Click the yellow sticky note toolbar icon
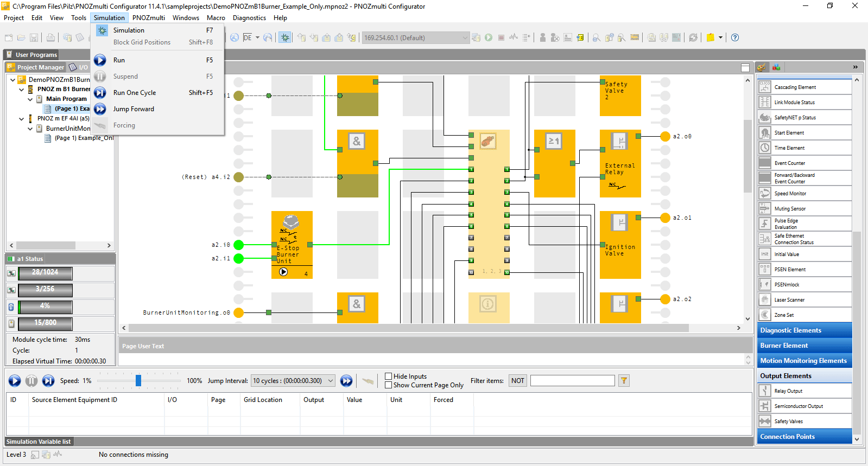 [711, 37]
